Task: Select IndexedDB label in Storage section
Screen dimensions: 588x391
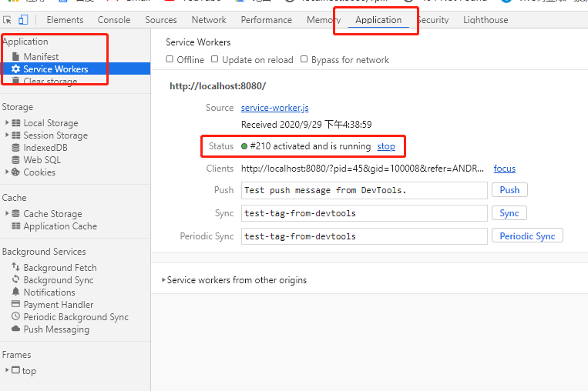Action: tap(45, 148)
